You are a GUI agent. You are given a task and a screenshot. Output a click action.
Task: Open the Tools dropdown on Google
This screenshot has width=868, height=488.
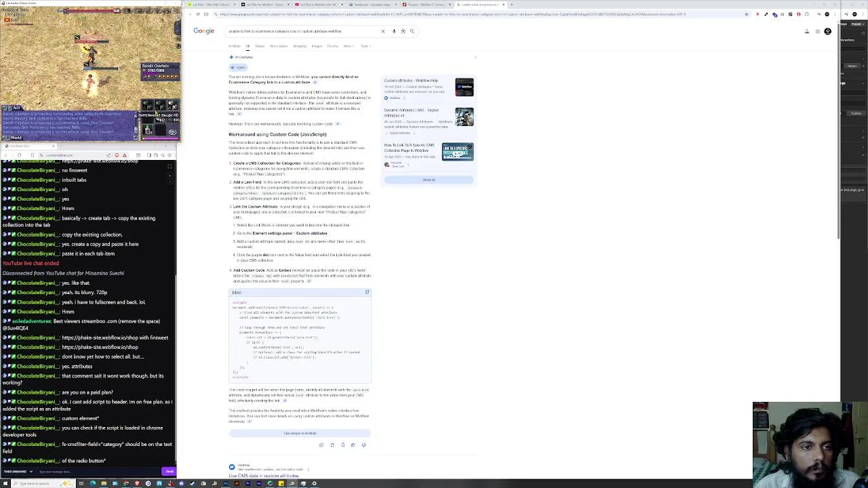coord(365,46)
